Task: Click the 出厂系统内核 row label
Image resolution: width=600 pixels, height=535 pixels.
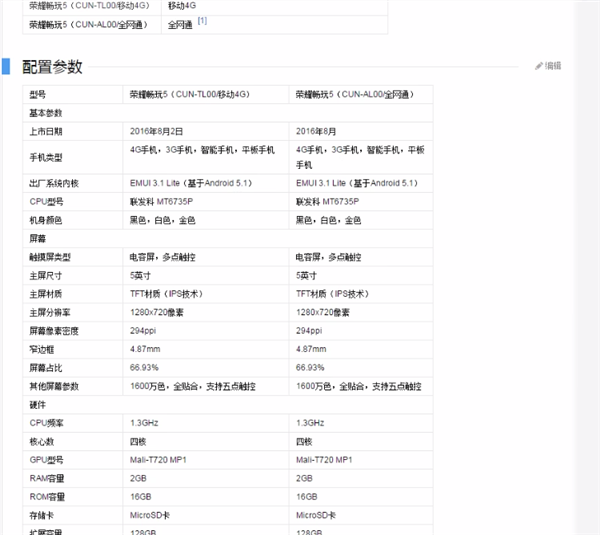Action: click(x=54, y=183)
